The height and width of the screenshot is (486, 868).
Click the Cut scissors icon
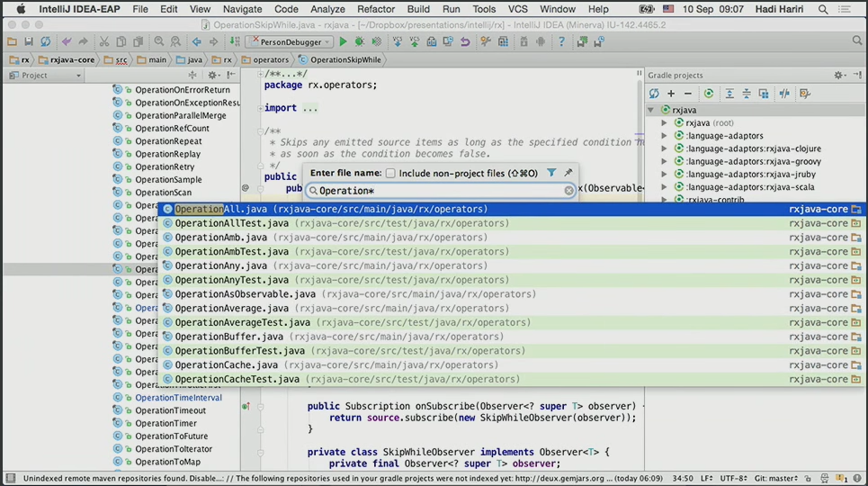(x=104, y=41)
